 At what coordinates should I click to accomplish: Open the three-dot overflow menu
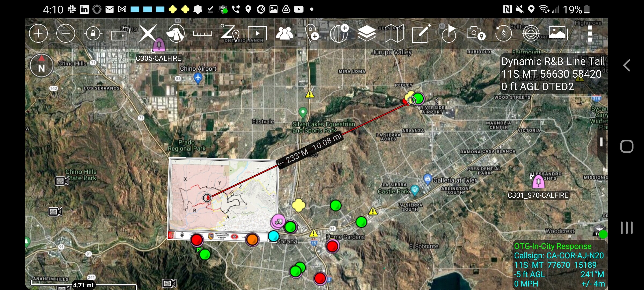[x=590, y=33]
